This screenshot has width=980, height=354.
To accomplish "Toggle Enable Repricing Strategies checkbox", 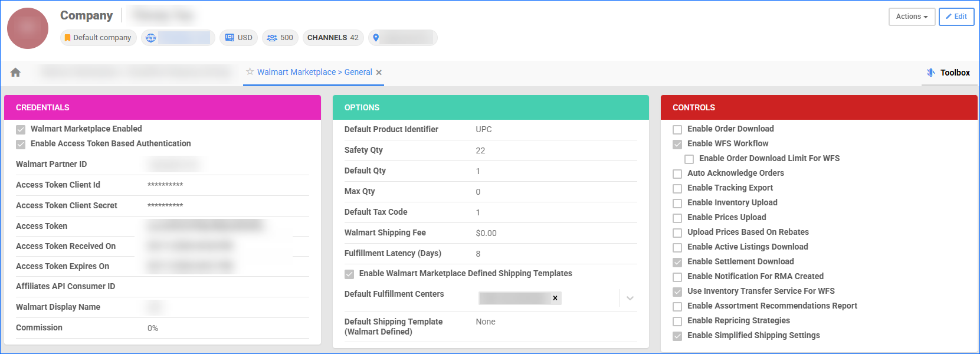I will (677, 321).
